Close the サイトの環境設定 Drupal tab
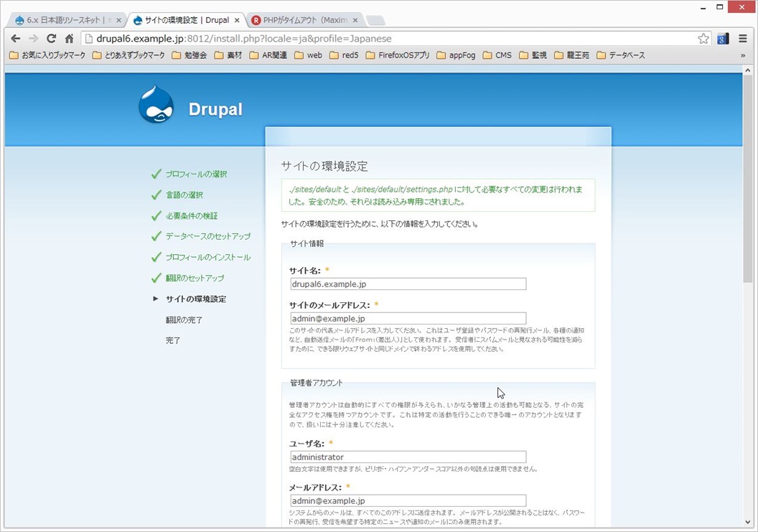758x532 pixels. pos(237,20)
